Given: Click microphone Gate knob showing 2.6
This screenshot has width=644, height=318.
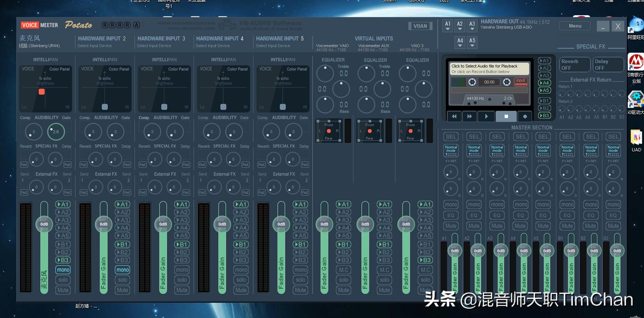Looking at the screenshot, I should point(56,131).
